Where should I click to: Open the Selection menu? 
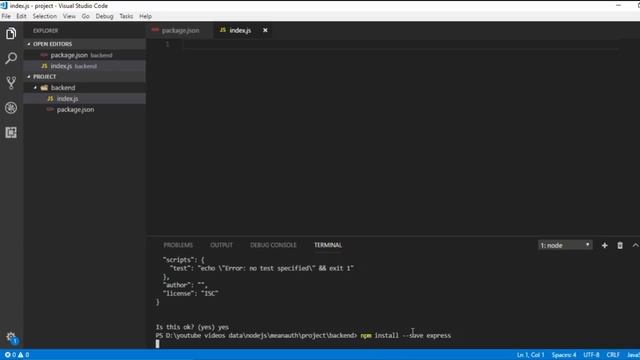tap(45, 16)
